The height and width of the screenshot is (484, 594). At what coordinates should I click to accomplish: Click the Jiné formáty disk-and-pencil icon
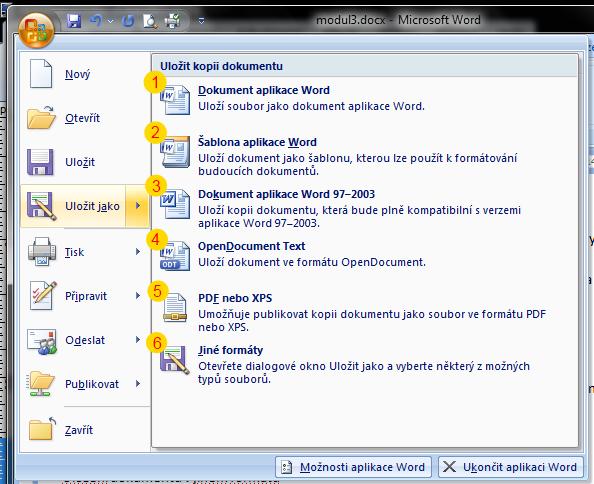click(175, 360)
